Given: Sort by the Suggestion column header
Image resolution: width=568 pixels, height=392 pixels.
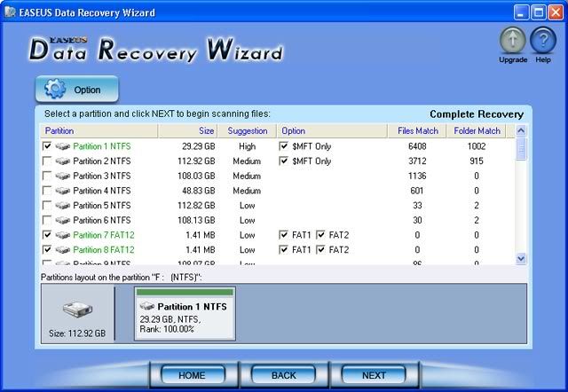Looking at the screenshot, I should (247, 130).
